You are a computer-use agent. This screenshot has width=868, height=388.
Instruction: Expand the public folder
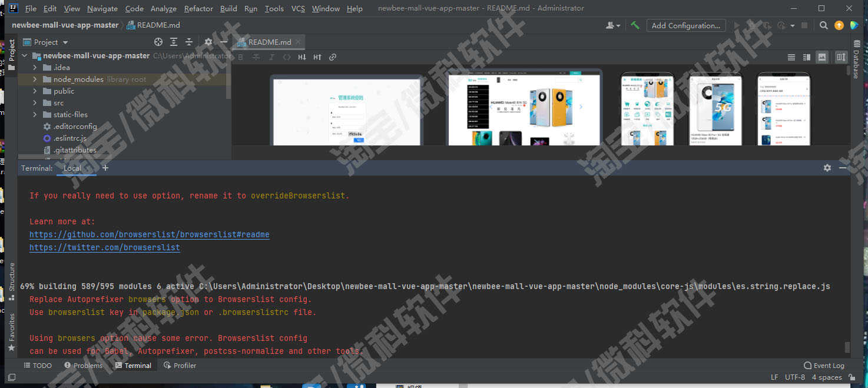35,91
